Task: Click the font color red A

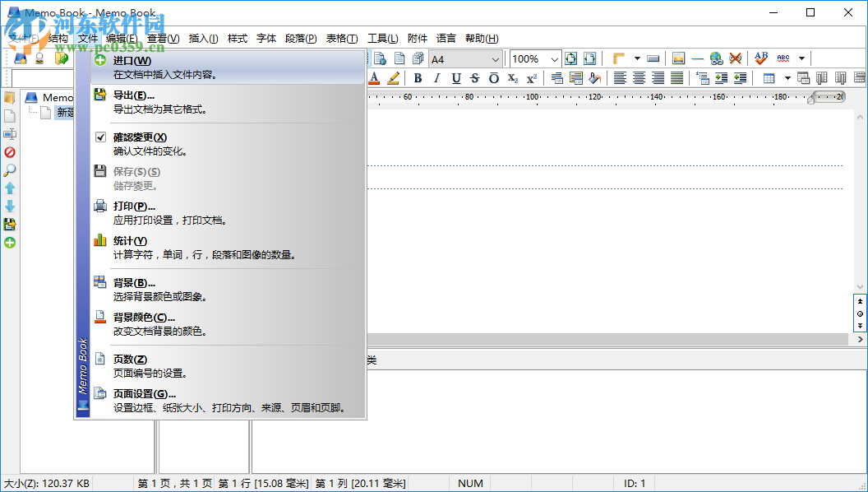Action: point(374,78)
